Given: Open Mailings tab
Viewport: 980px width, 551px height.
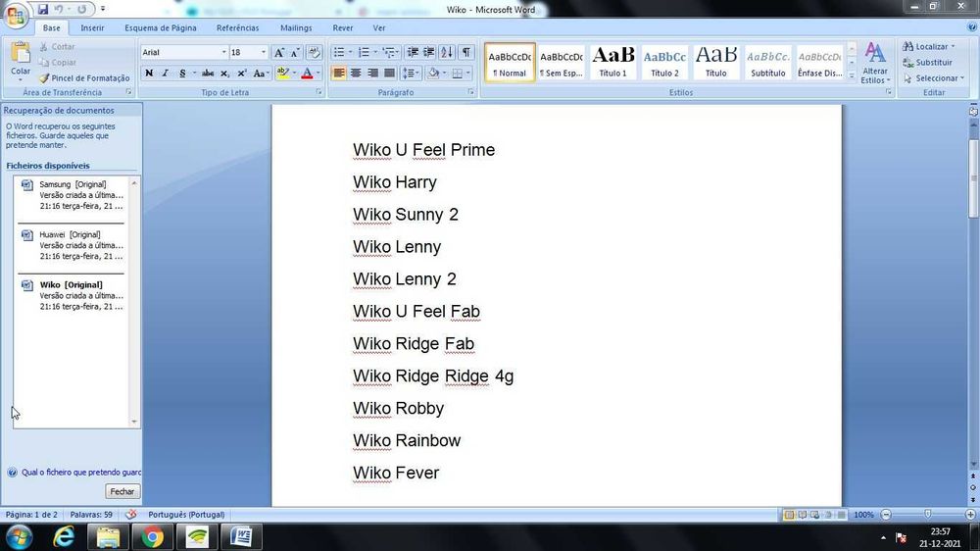Looking at the screenshot, I should click(x=296, y=27).
